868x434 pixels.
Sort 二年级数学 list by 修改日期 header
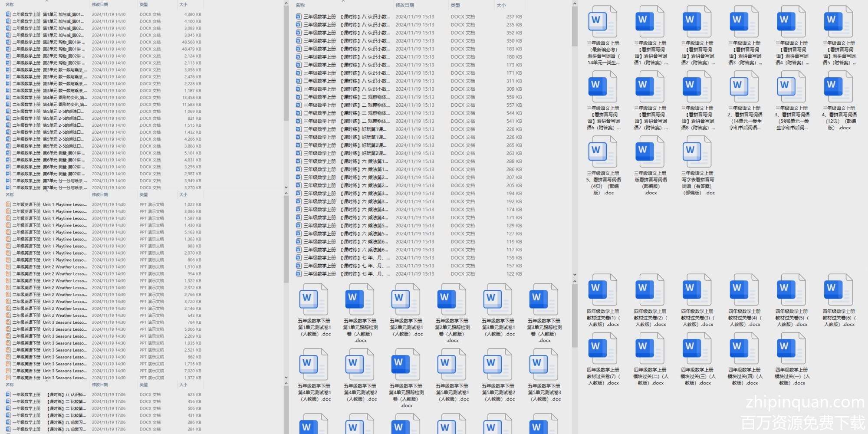coord(100,4)
